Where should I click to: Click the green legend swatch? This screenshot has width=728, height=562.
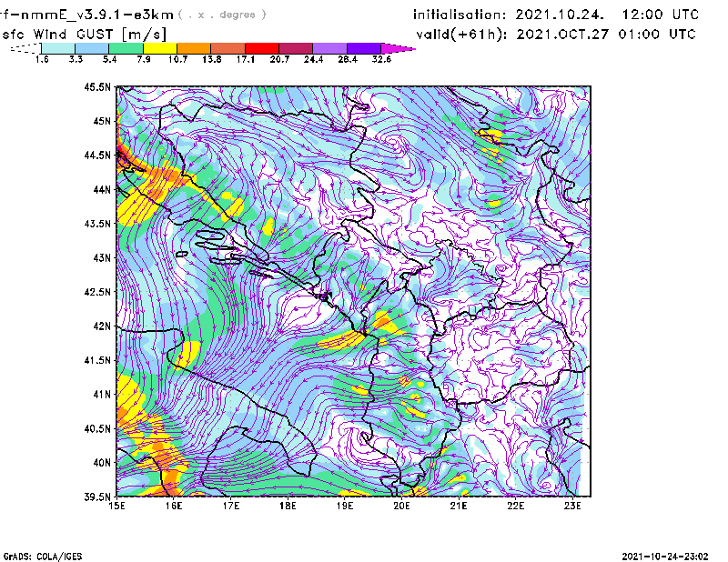126,48
